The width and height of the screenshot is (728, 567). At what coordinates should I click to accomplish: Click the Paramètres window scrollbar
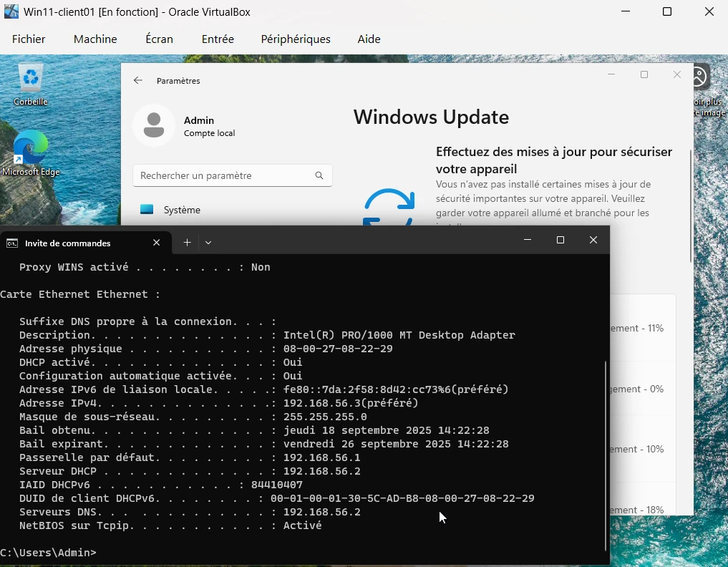(x=690, y=206)
